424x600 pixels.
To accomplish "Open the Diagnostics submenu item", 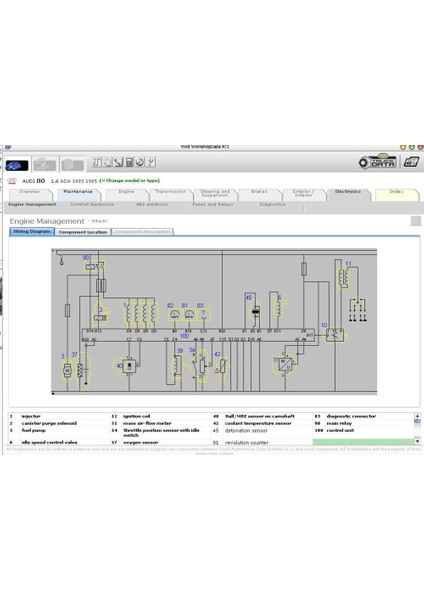I will pyautogui.click(x=272, y=204).
